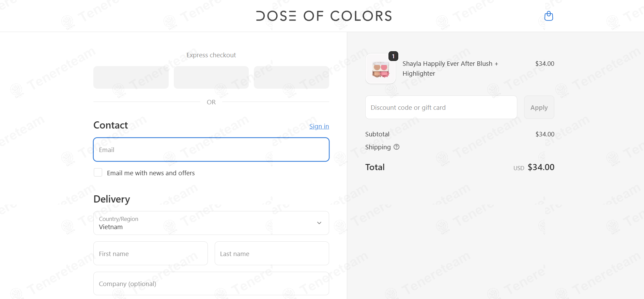Click the Dose of Colors logo
This screenshot has width=644, height=299.
click(x=324, y=16)
